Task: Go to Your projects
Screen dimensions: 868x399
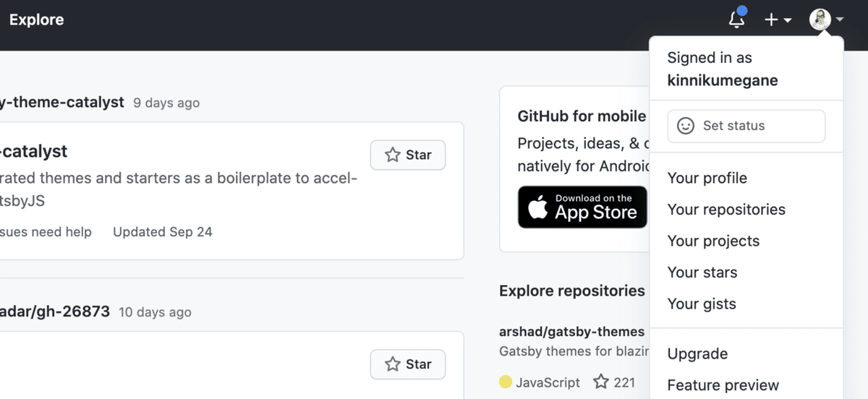Action: pos(713,241)
